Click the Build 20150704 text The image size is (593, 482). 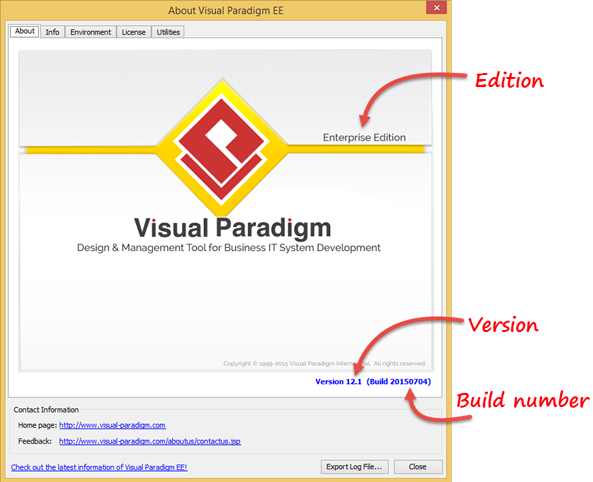pyautogui.click(x=399, y=381)
